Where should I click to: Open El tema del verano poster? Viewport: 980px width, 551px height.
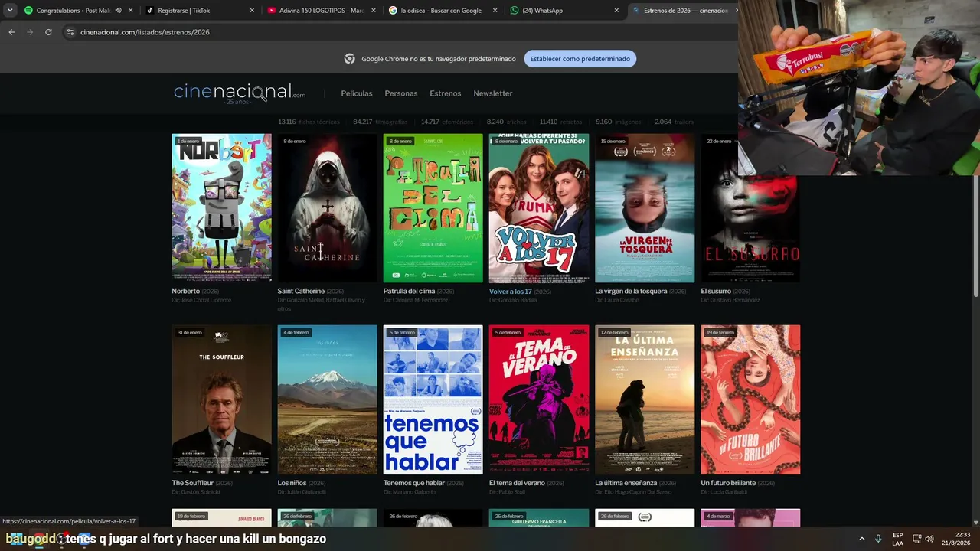539,399
